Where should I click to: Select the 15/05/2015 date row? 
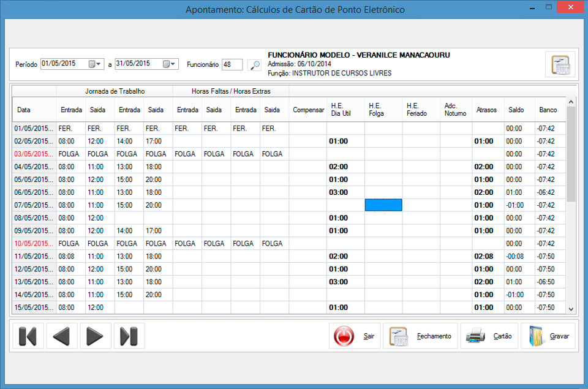pos(34,308)
